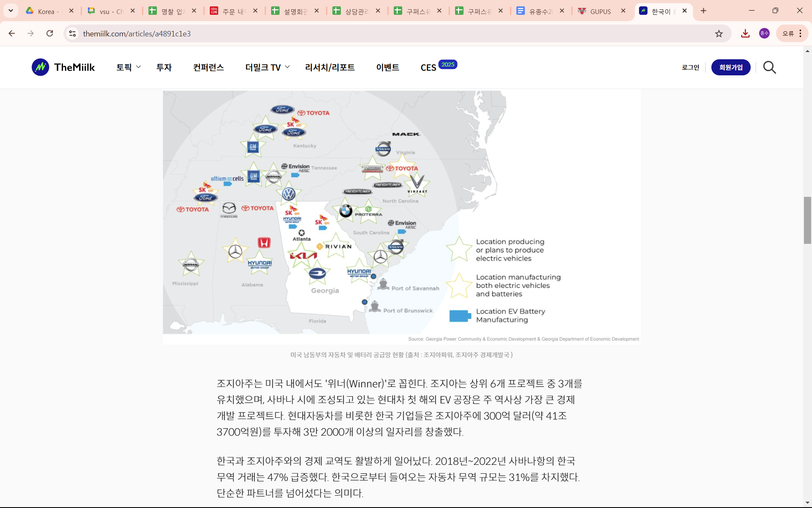Click the RIVIAN logo on the map
Screen dimensions: 812x508
[335, 246]
